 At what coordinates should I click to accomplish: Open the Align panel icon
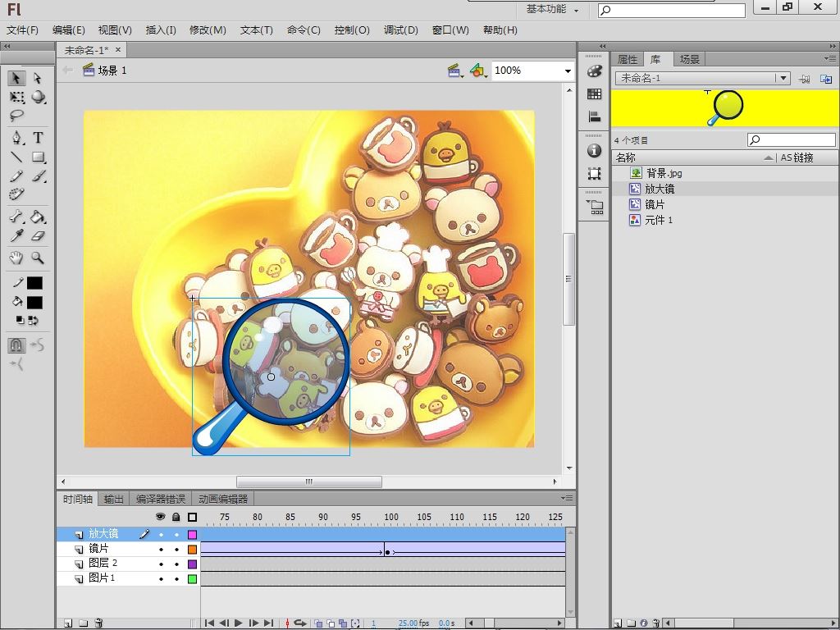594,116
